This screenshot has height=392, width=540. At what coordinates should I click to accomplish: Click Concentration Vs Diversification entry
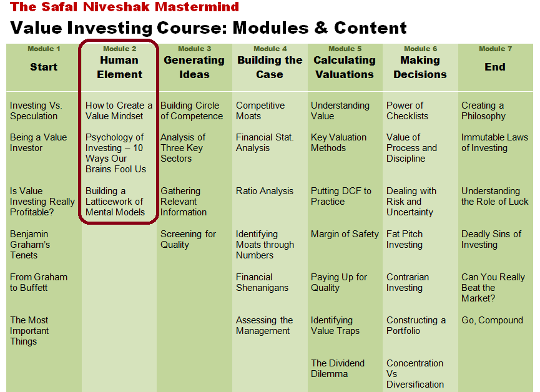pyautogui.click(x=415, y=374)
